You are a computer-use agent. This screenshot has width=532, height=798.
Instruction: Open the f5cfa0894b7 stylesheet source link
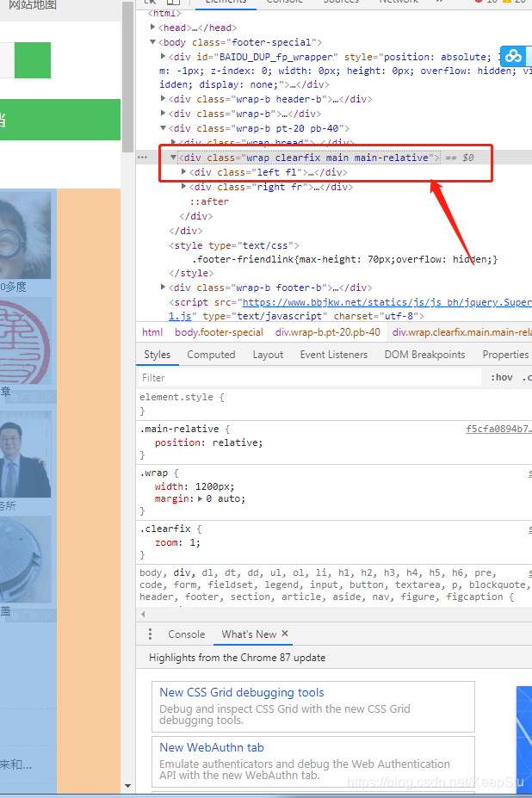498,429
